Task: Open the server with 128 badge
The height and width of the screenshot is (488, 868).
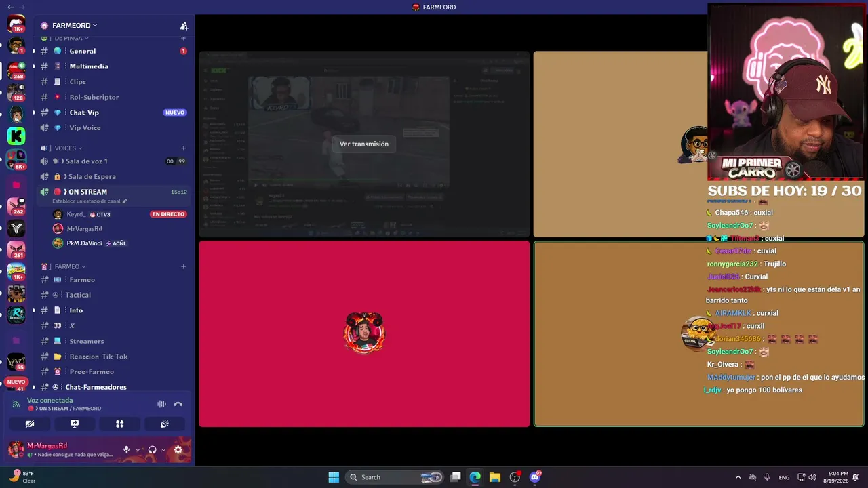Action: 16,91
